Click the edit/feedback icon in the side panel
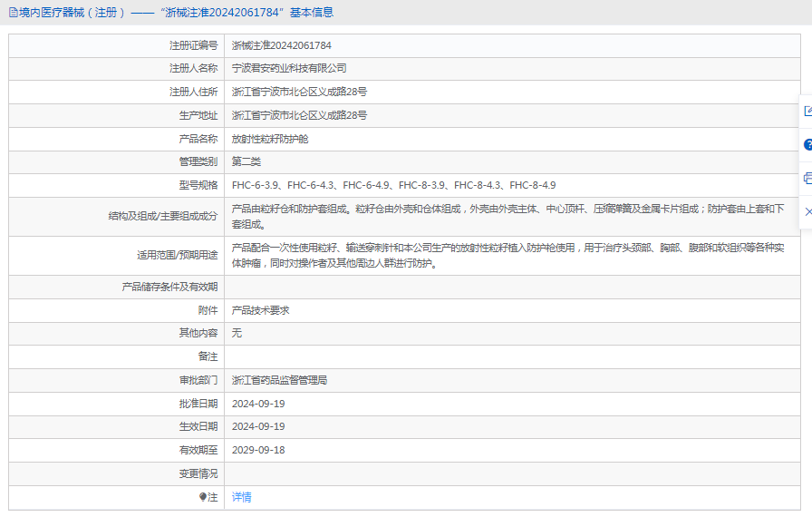Image resolution: width=812 pixels, height=517 pixels. pyautogui.click(x=807, y=111)
